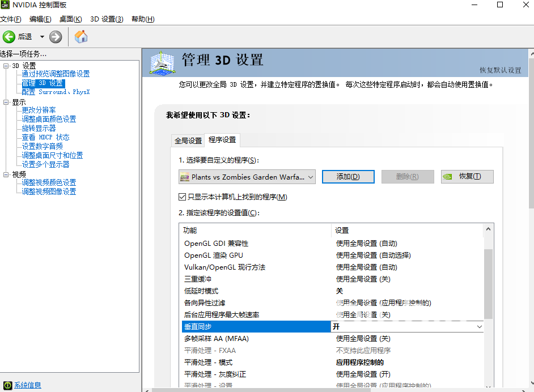The image size is (534, 392).
Task: Click 恢复默认设置 link
Action: click(x=500, y=70)
